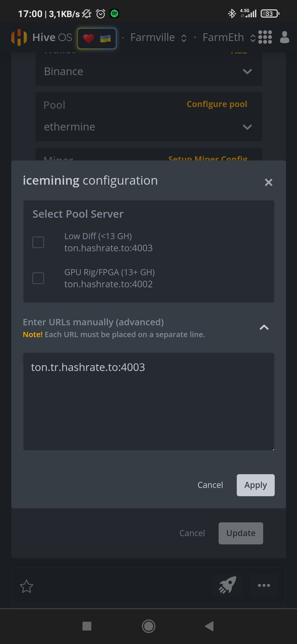
Task: Tap the Android recent apps square button
Action: coord(87,626)
